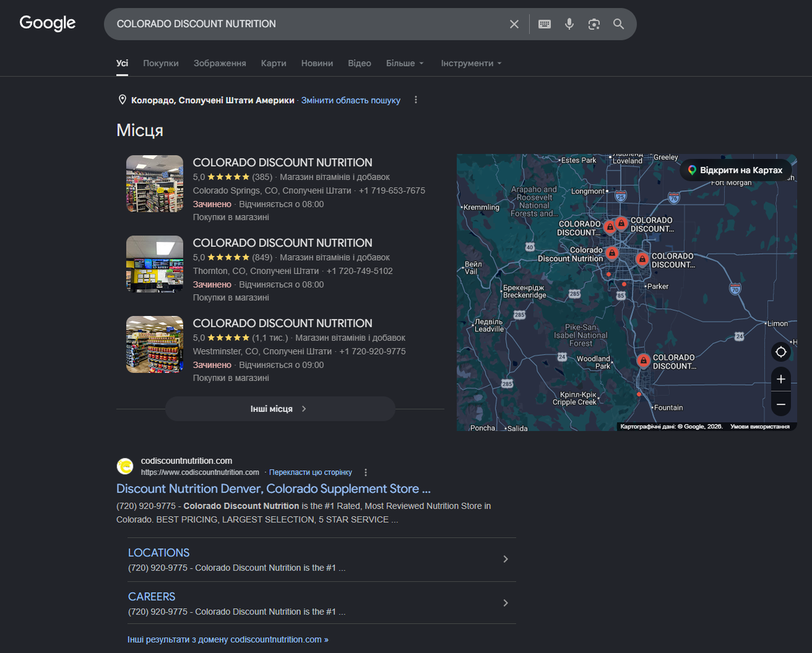Open Інші результати з домену link

coord(228,639)
